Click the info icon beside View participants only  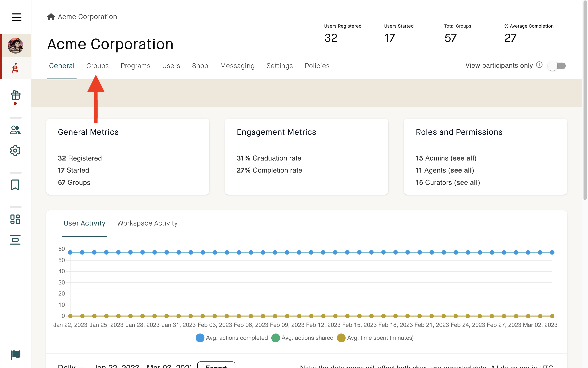pos(539,65)
